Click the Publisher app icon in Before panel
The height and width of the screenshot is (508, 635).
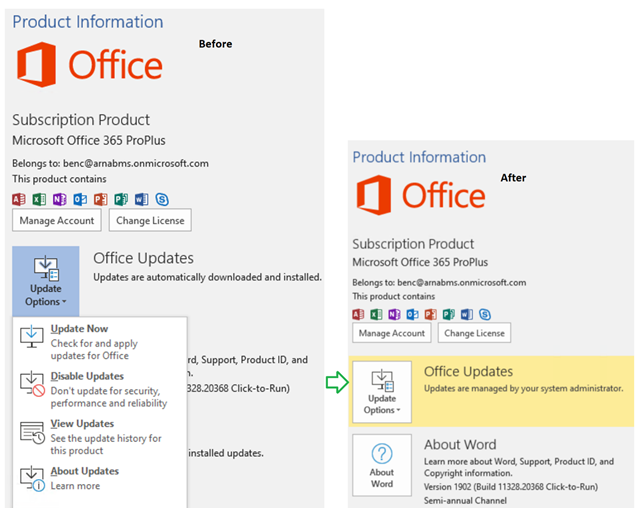coord(121,199)
